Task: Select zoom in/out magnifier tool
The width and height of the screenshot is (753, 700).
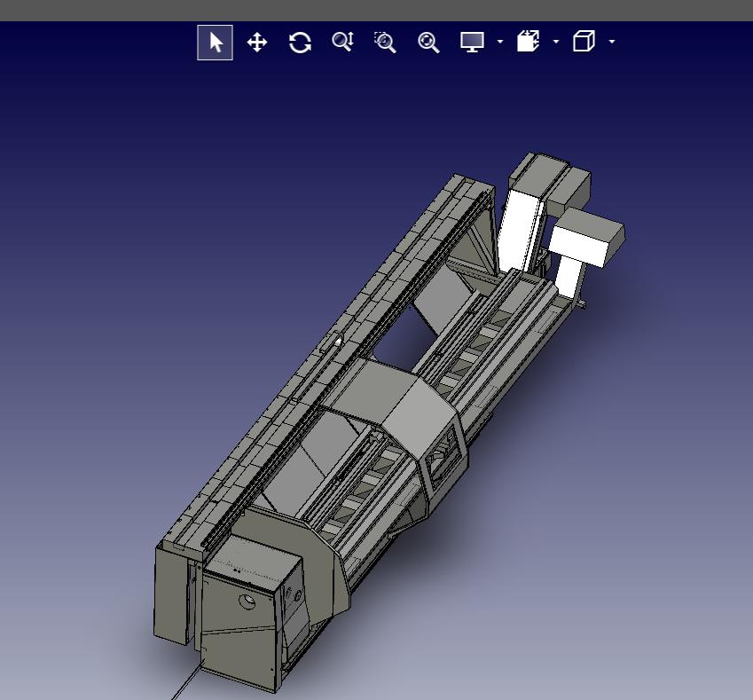Action: 343,42
